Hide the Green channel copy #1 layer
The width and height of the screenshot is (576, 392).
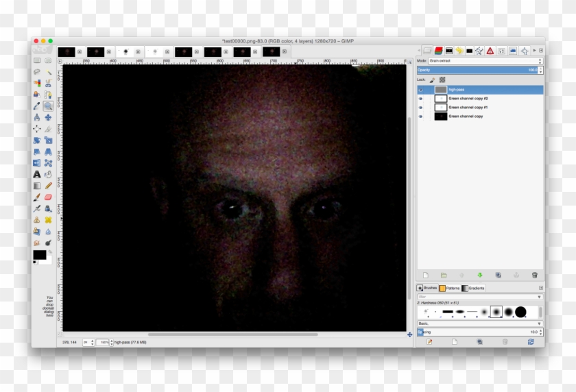[x=420, y=108]
